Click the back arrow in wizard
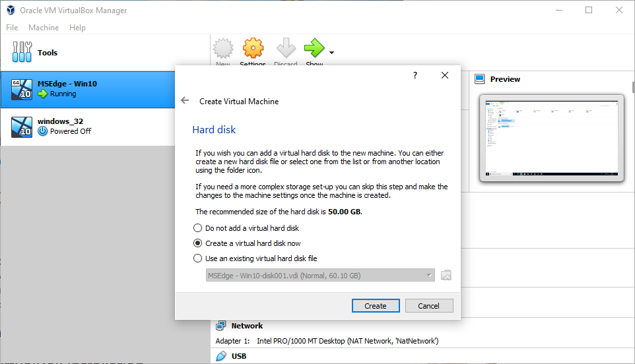Image resolution: width=635 pixels, height=364 pixels. 185,100
